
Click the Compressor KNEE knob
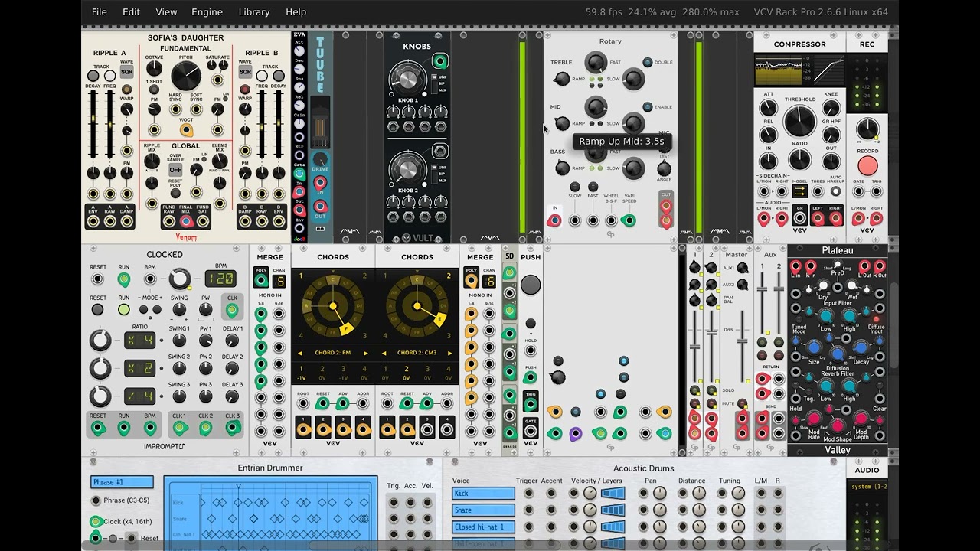[831, 108]
